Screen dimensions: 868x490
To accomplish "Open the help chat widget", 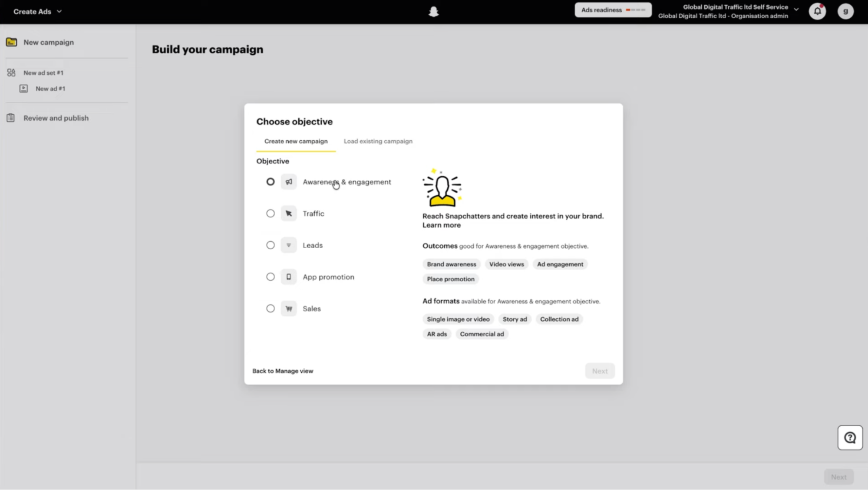I will tap(850, 437).
